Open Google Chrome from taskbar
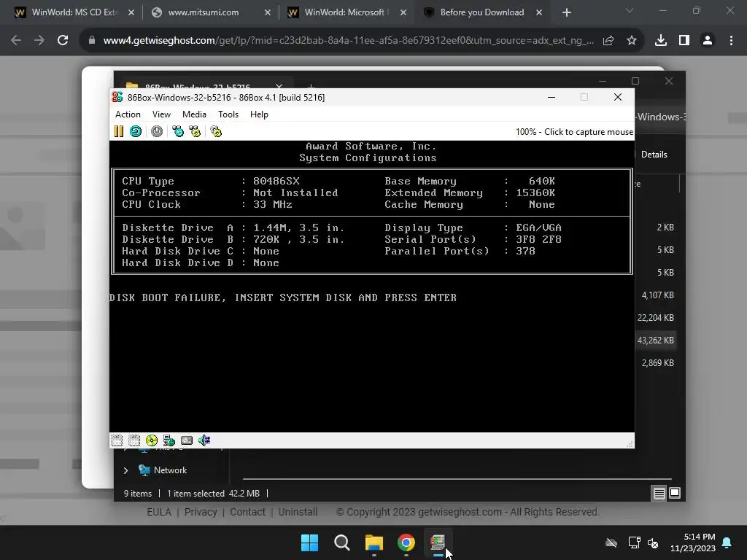 tap(406, 542)
